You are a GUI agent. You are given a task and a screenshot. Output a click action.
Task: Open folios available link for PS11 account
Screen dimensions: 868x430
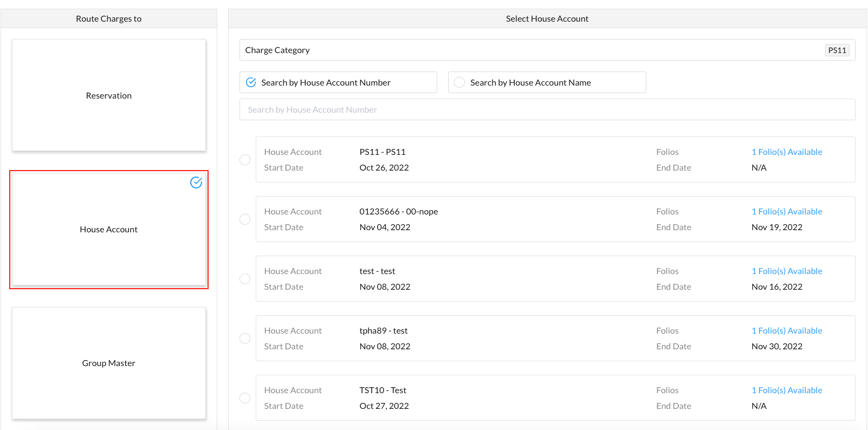coord(787,152)
